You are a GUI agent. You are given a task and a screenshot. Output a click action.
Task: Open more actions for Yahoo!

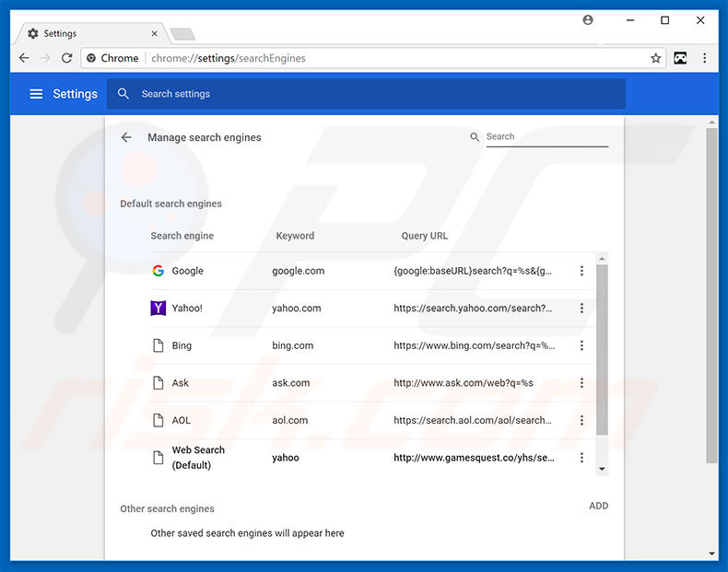[x=581, y=308]
